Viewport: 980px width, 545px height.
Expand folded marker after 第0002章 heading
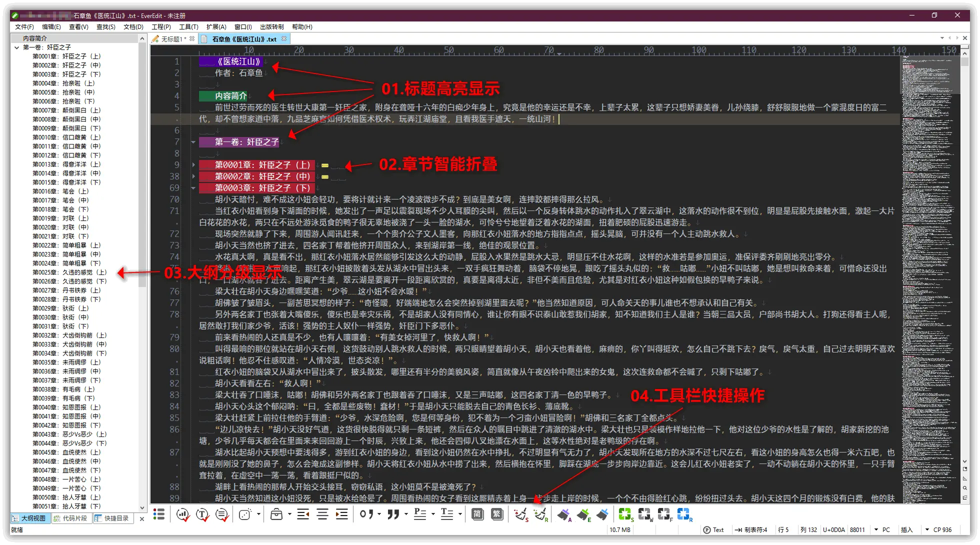pos(325,176)
